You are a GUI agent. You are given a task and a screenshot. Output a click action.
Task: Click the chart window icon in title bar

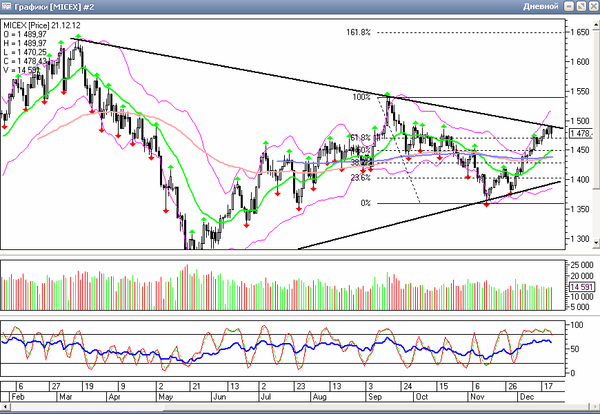pos(6,6)
